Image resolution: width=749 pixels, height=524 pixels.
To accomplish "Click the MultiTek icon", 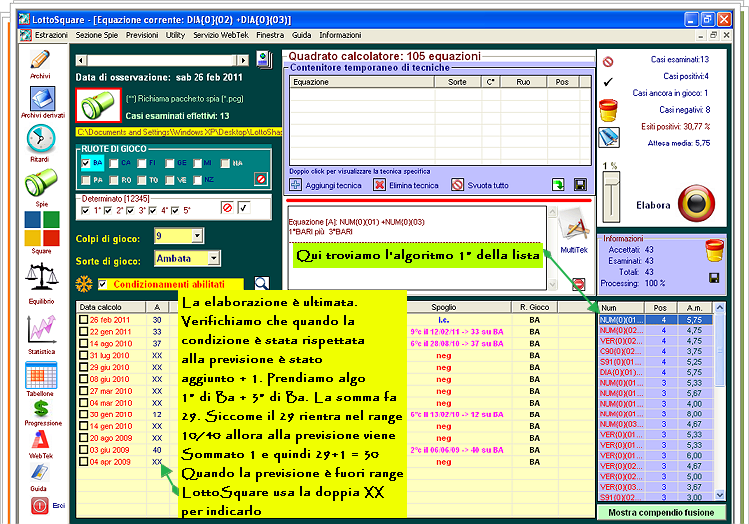I will pos(573,226).
